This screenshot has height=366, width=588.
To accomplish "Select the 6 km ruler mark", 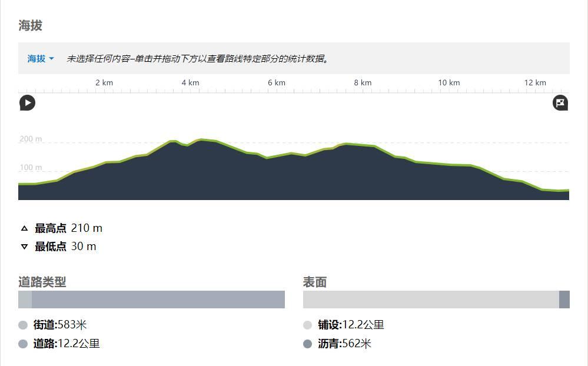I will coord(277,83).
